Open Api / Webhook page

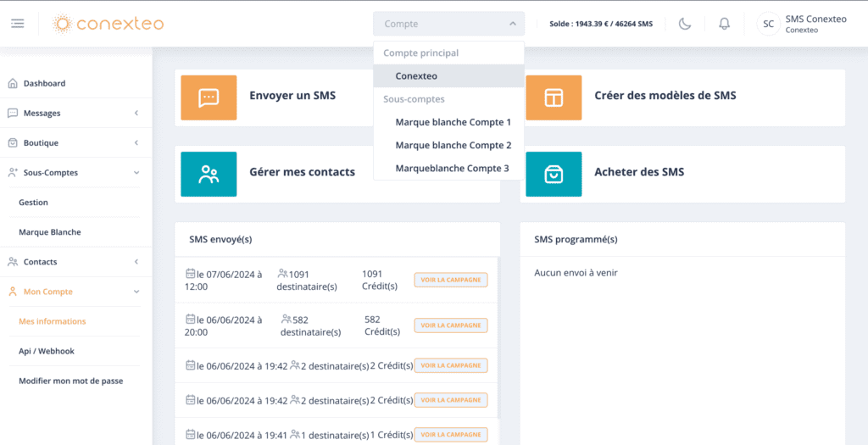pyautogui.click(x=47, y=352)
